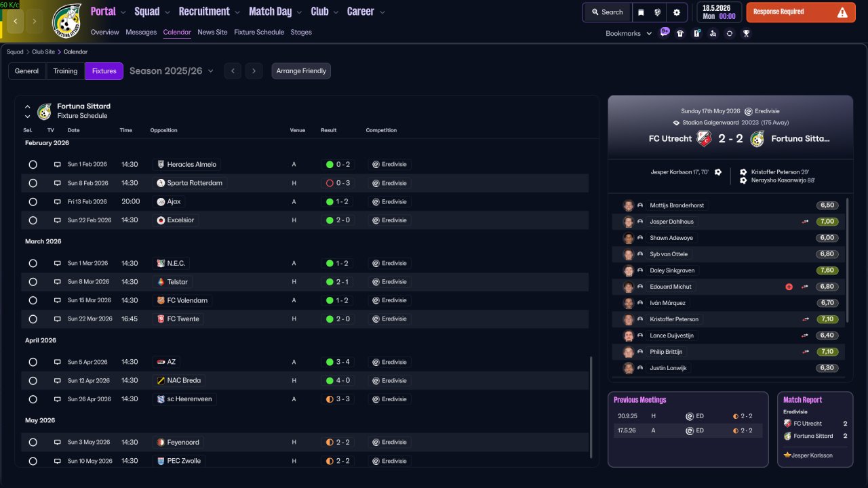Expand the Squad menu chevron

(167, 12)
